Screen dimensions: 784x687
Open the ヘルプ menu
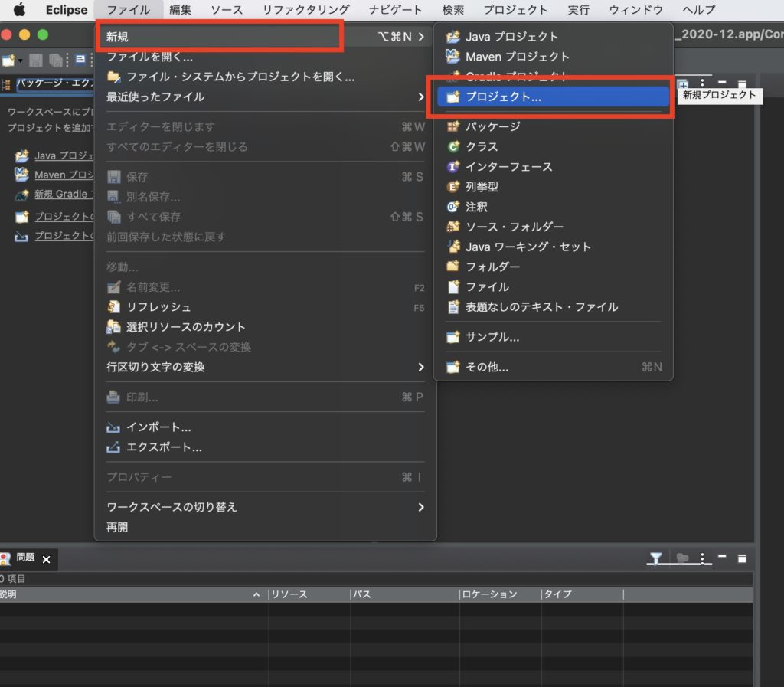click(x=699, y=9)
